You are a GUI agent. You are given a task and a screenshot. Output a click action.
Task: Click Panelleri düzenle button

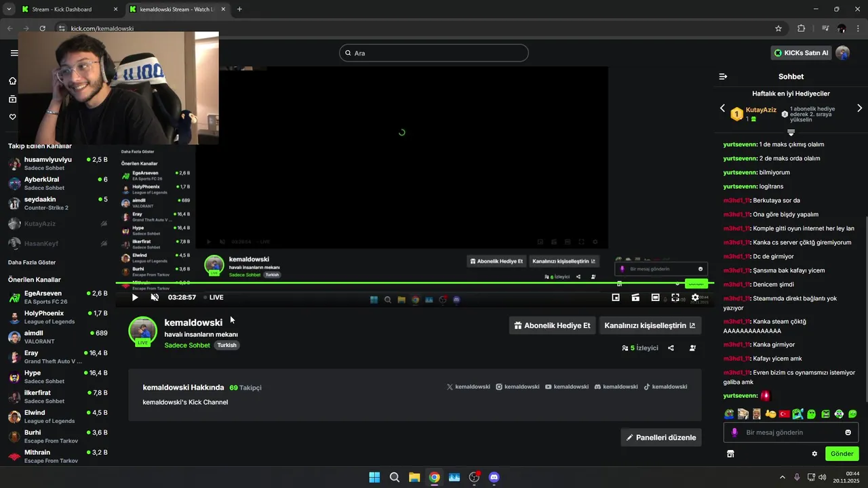[661, 437]
